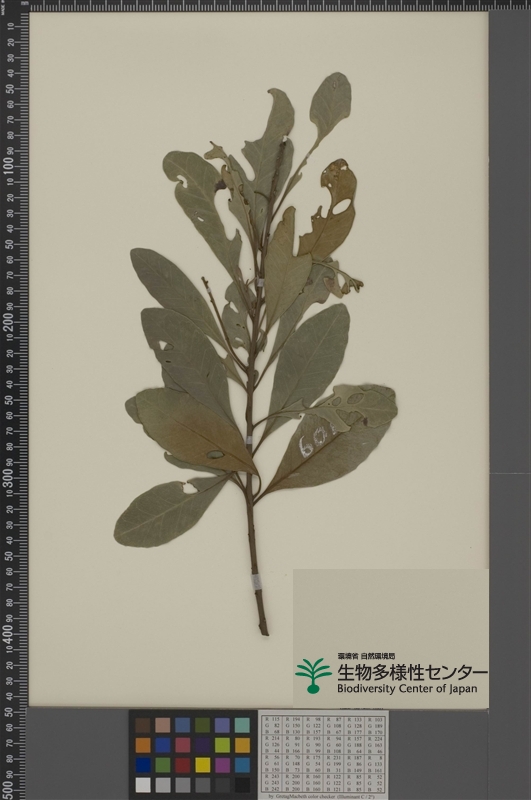
Task: Click the RGB value table beside the color patches
Action: (x=322, y=754)
